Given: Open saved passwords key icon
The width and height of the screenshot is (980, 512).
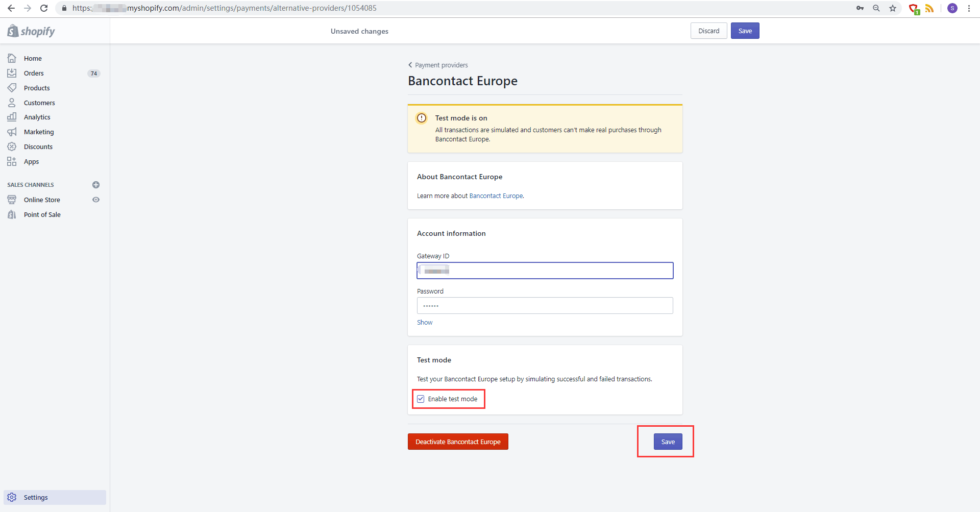Looking at the screenshot, I should click(x=860, y=8).
